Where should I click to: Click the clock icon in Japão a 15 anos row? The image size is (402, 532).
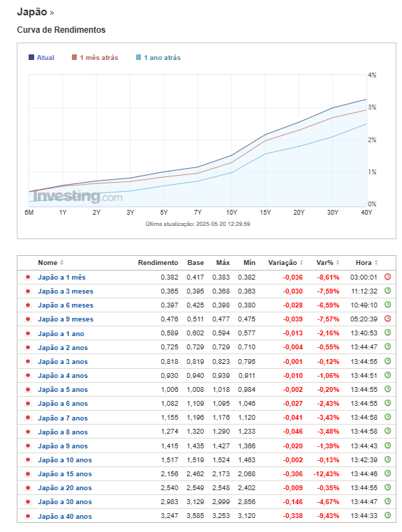click(x=387, y=473)
